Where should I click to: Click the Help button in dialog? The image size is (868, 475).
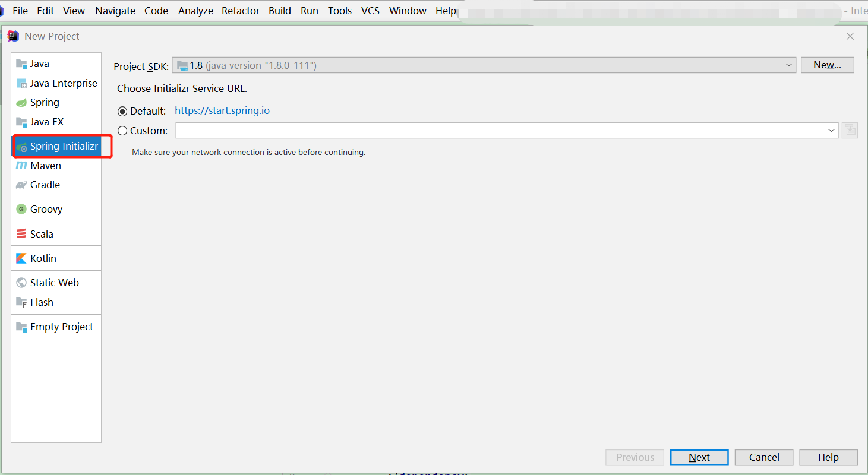pyautogui.click(x=828, y=457)
